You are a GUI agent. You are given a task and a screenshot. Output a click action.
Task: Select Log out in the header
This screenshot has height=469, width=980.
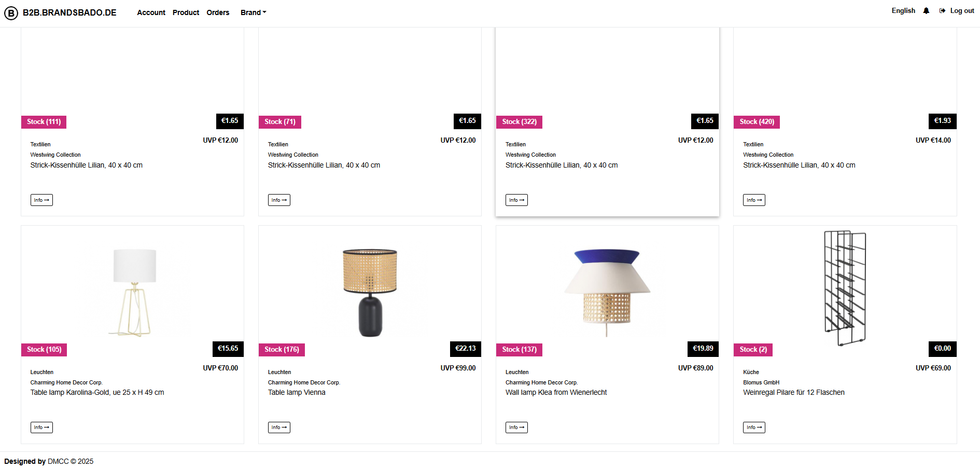pyautogui.click(x=962, y=10)
